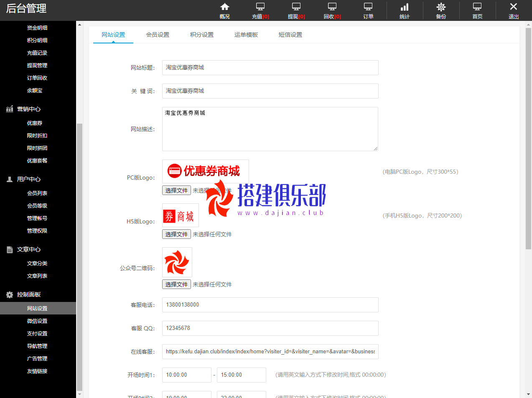The width and height of the screenshot is (532, 398).
Task: Open 友情链接 in the sidebar
Action: point(37,371)
